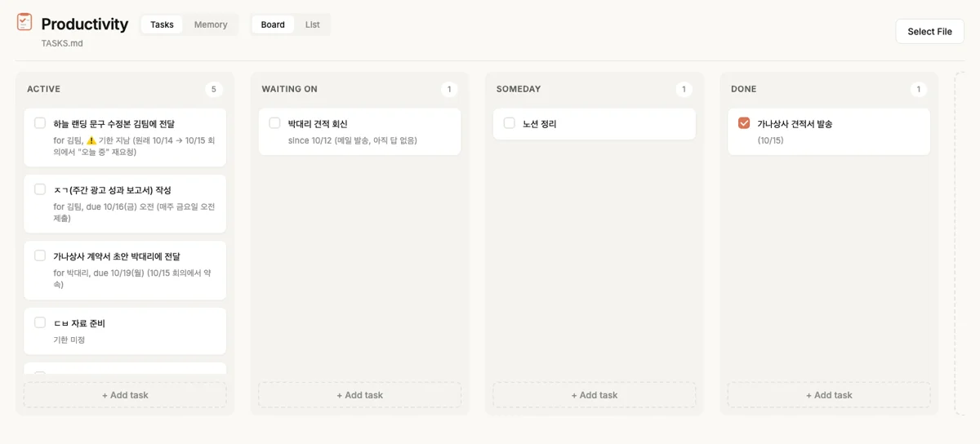Select the List view

pos(313,24)
